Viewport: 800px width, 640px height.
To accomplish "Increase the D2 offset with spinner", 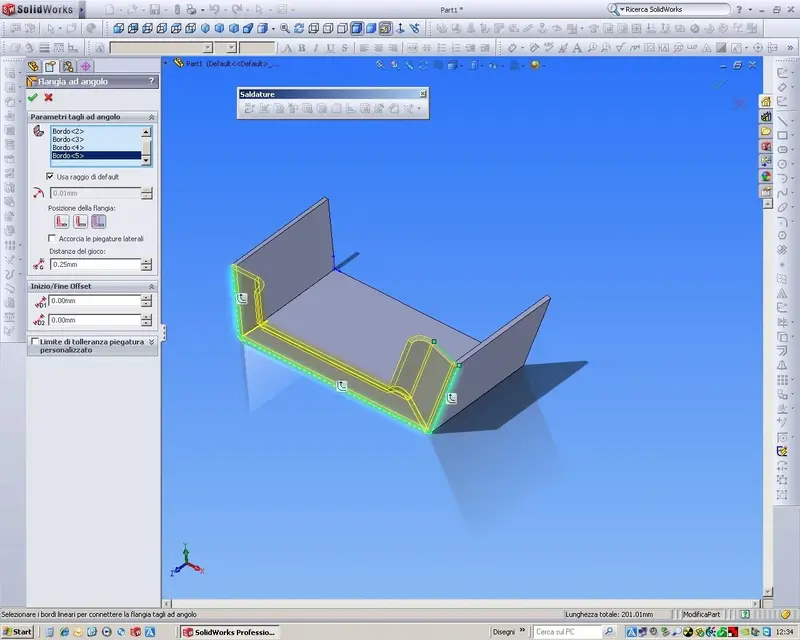I will (x=146, y=317).
